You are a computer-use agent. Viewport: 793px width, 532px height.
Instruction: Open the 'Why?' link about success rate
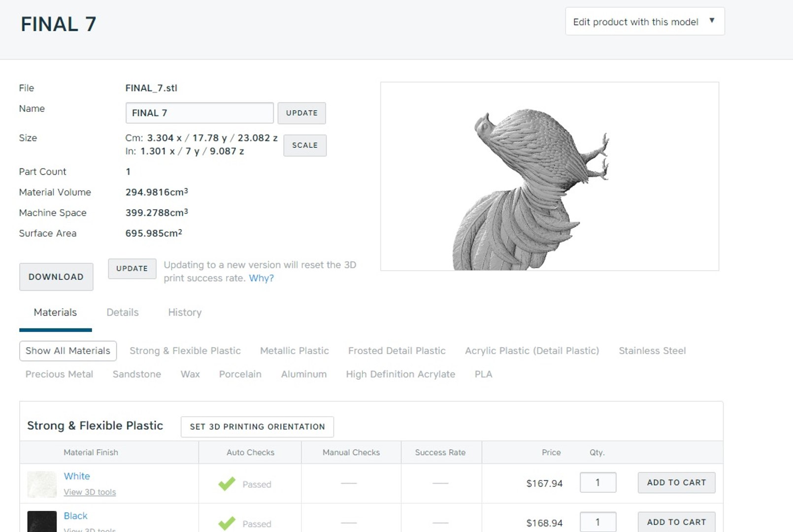(261, 278)
